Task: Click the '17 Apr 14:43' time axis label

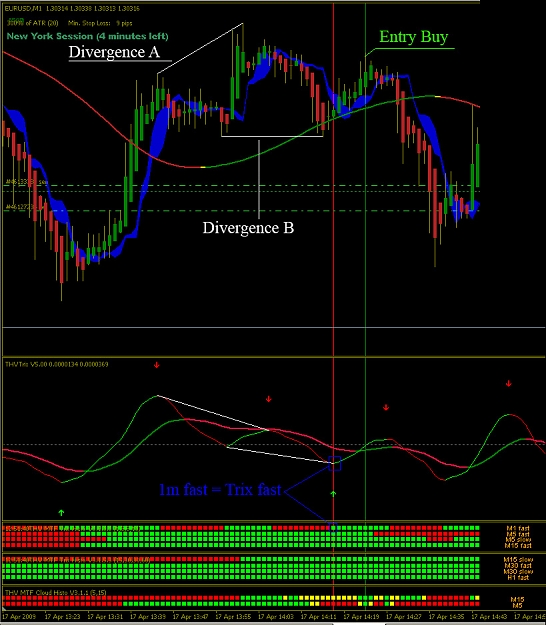Action: coord(489,617)
